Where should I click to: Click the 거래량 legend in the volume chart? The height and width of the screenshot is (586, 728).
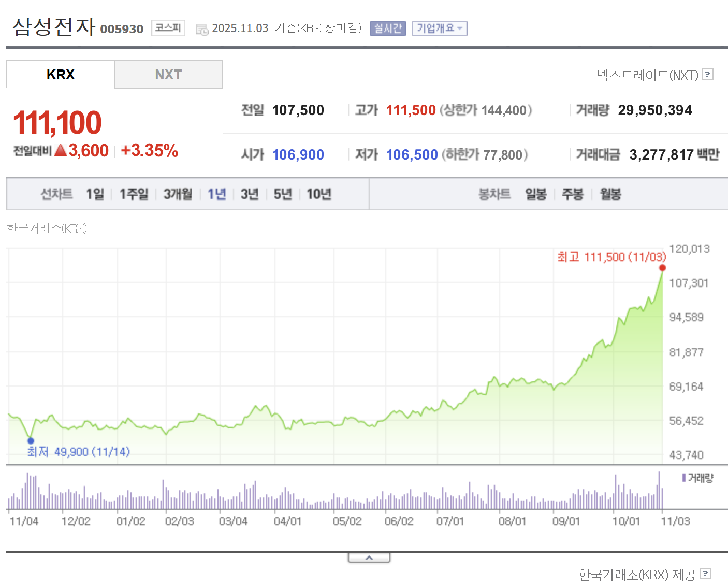point(697,478)
